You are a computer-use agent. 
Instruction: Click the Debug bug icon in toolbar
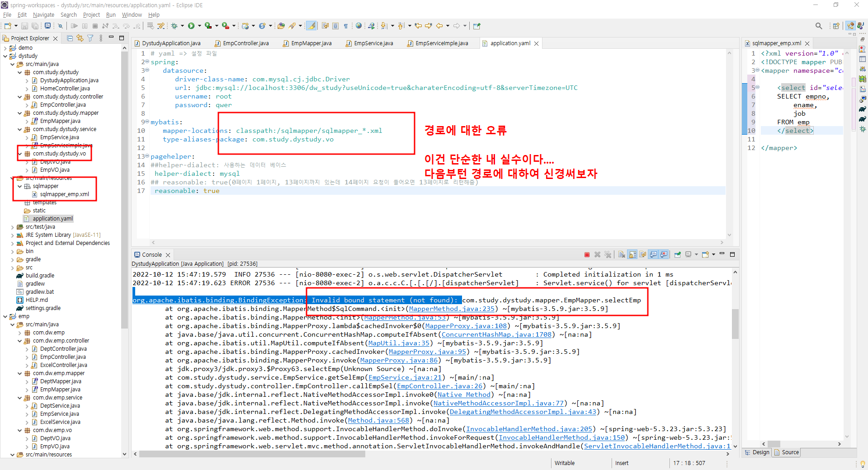[174, 26]
